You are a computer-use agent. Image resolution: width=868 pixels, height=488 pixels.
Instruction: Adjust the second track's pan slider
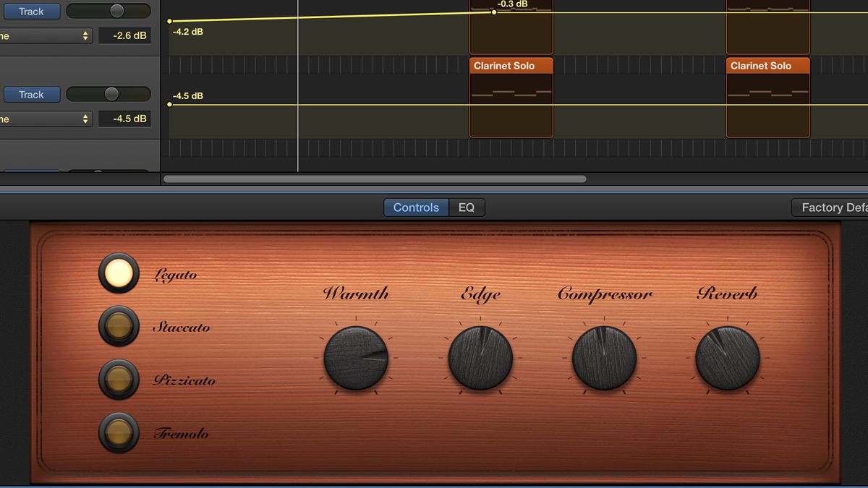(110, 93)
